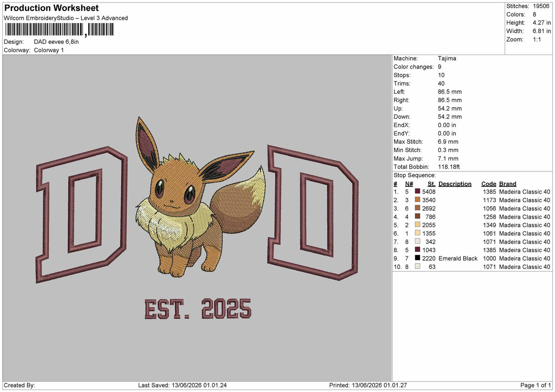Select the 'Down:' 54.2 mm value
Viewport: 555px width, 392px height.
click(450, 117)
